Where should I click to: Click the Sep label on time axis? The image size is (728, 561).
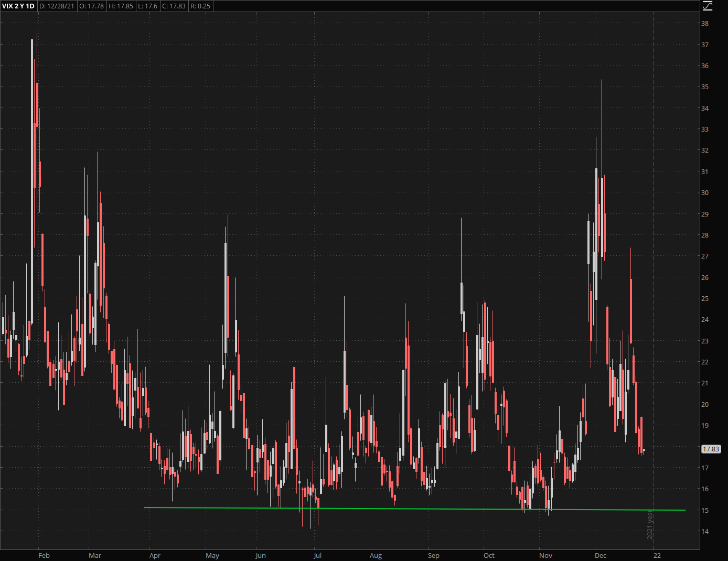coord(434,555)
